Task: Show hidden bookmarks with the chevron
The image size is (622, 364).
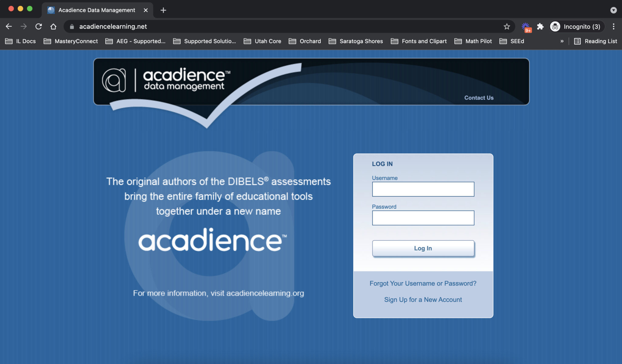Action: tap(562, 41)
